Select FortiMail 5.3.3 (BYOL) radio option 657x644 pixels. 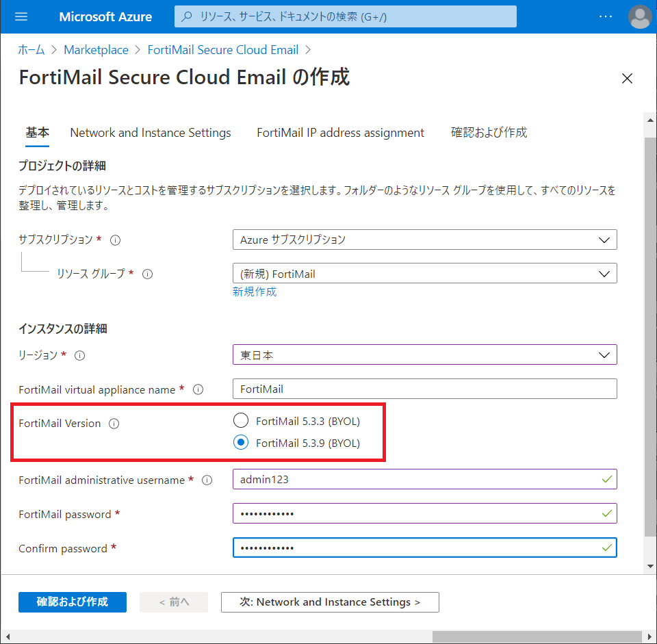pyautogui.click(x=241, y=420)
